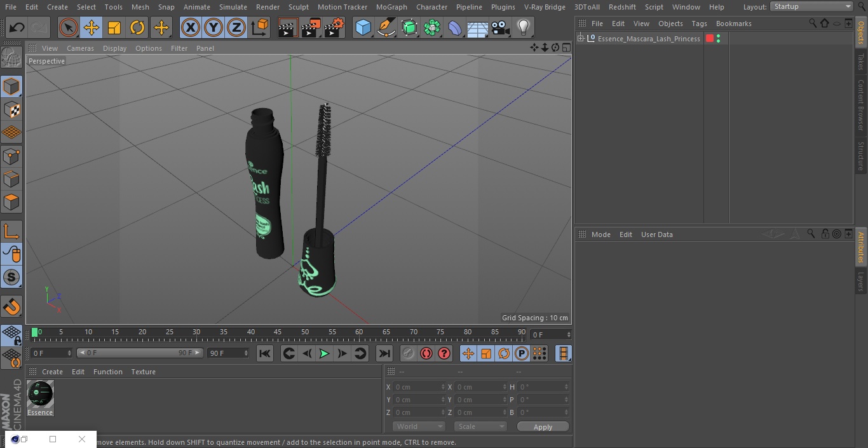Select the Rotate tool
Screen dimensions: 868x448
click(x=137, y=27)
